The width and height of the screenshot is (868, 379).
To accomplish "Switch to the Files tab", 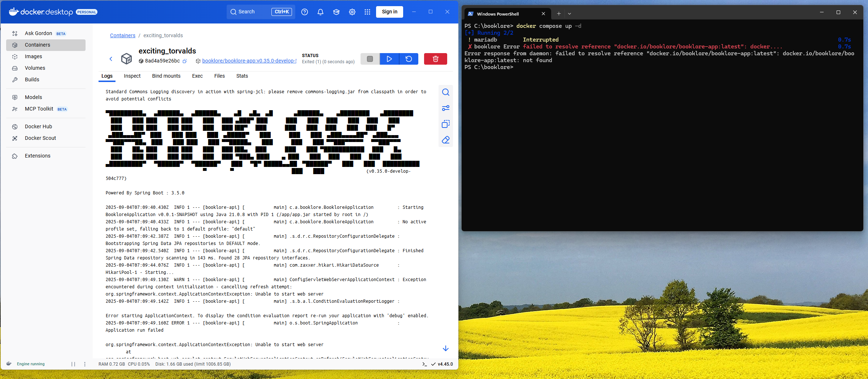I will tap(219, 76).
